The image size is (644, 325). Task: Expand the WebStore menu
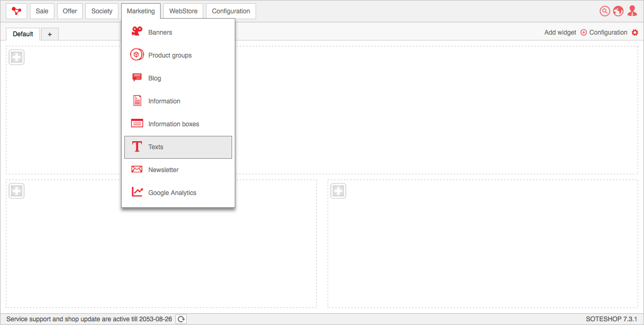pyautogui.click(x=183, y=11)
